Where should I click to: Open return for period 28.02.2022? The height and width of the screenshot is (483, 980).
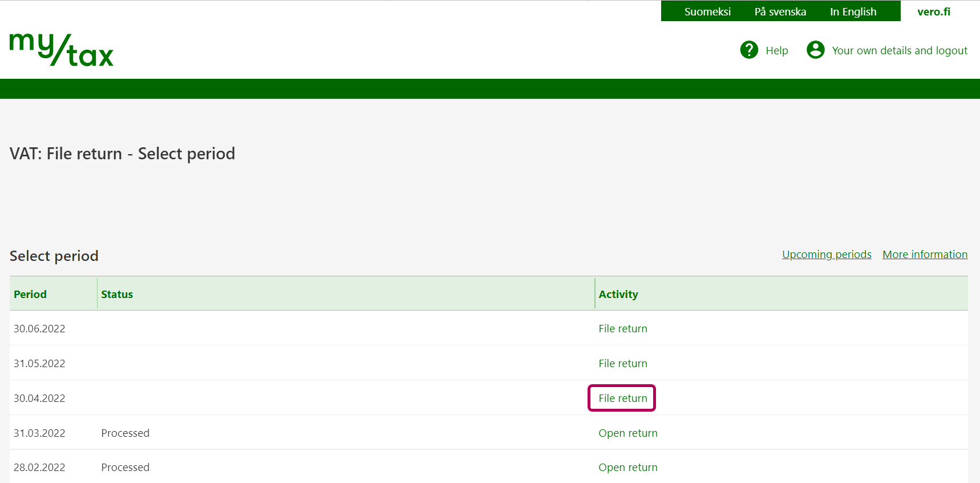click(628, 468)
